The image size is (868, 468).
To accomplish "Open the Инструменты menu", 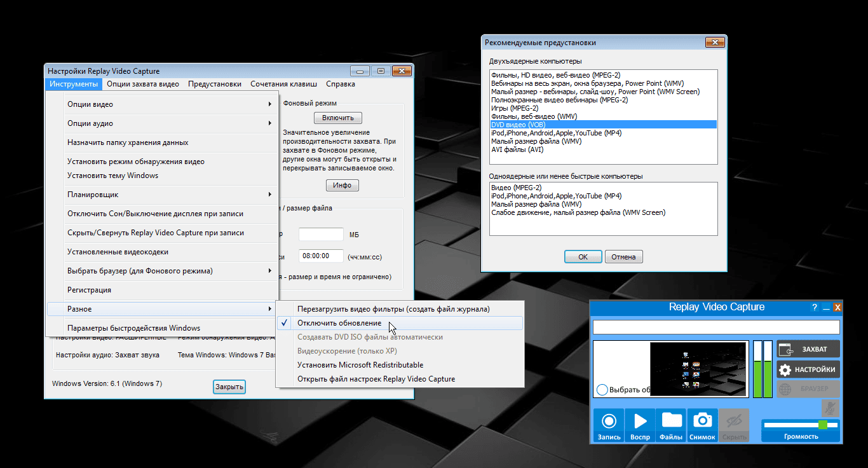I will (x=74, y=84).
